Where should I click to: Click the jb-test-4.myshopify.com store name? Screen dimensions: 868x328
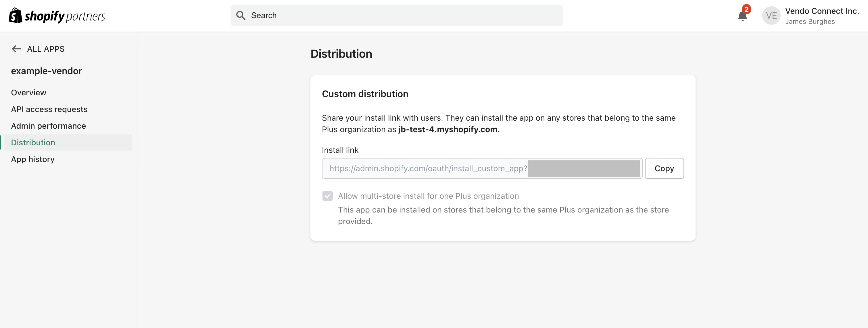point(448,129)
